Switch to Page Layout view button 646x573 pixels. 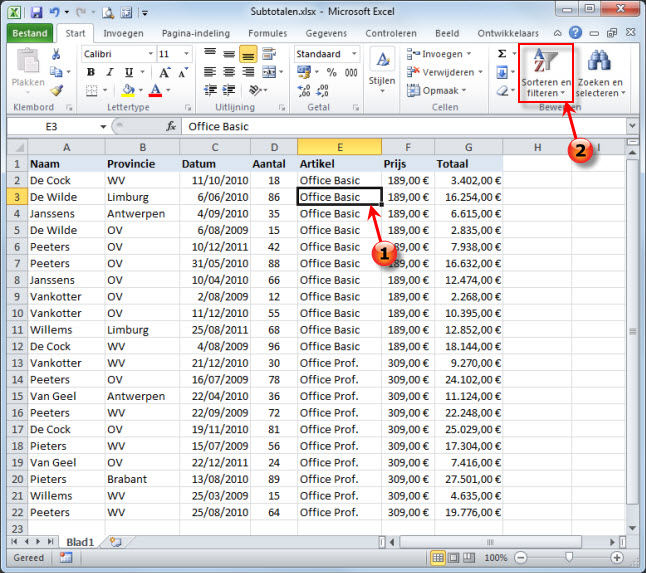pyautogui.click(x=453, y=558)
